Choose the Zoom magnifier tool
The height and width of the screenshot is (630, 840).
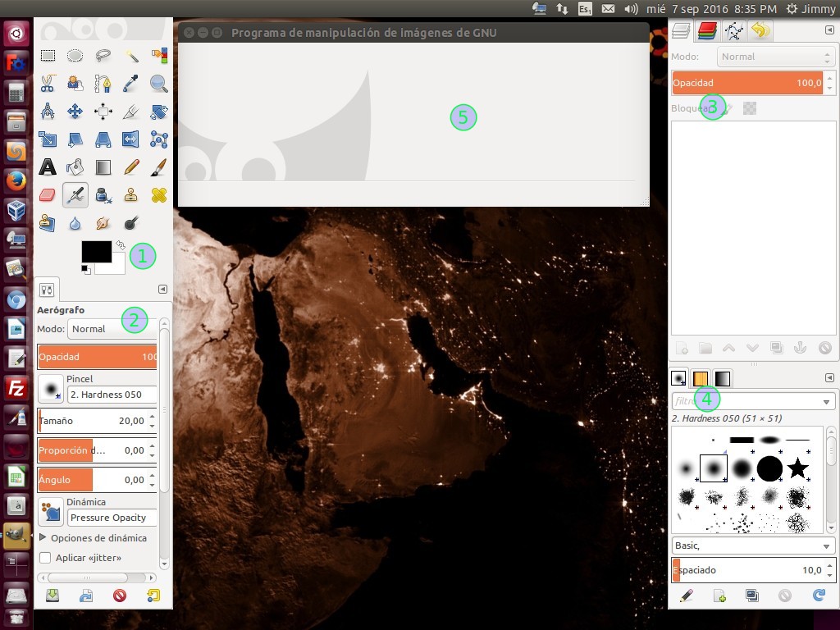158,84
